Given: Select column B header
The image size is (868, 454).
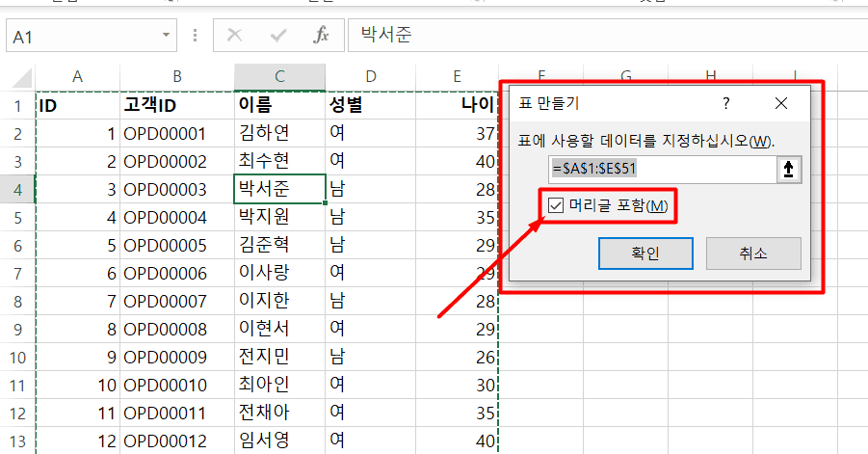Looking at the screenshot, I should tap(177, 77).
